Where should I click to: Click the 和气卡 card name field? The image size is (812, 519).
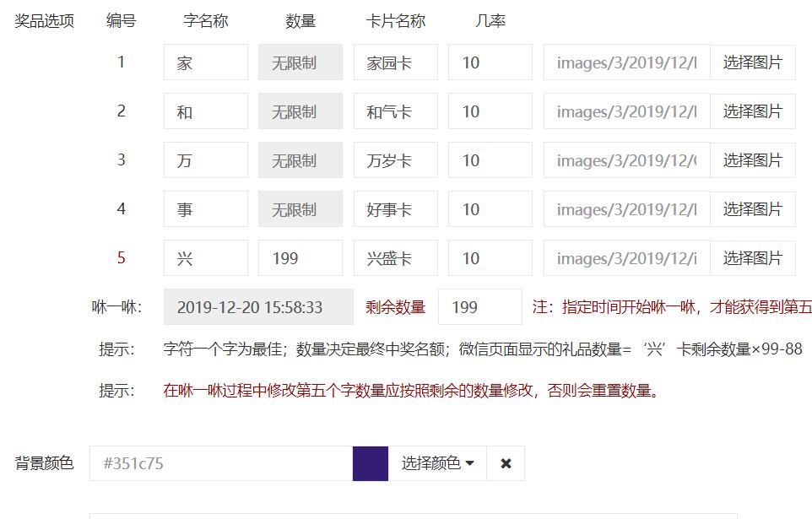(x=396, y=111)
